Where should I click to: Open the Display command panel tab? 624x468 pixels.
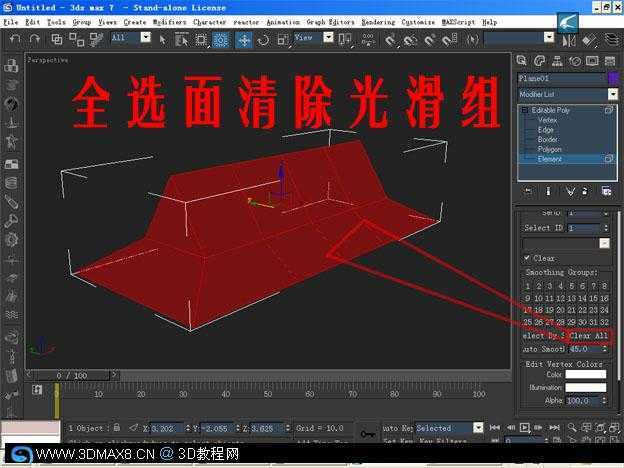(x=592, y=60)
